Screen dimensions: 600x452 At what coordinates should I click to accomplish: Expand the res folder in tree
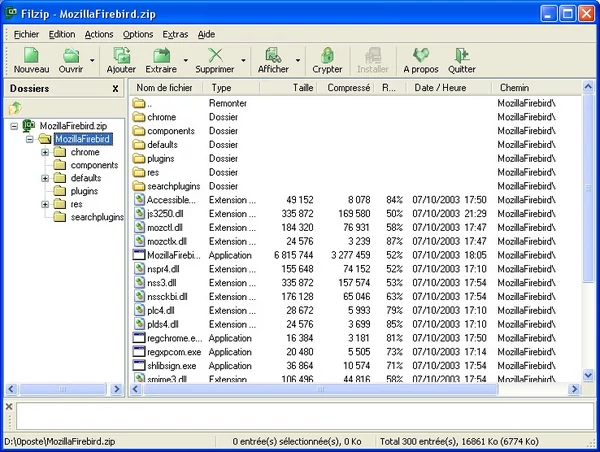(45, 204)
